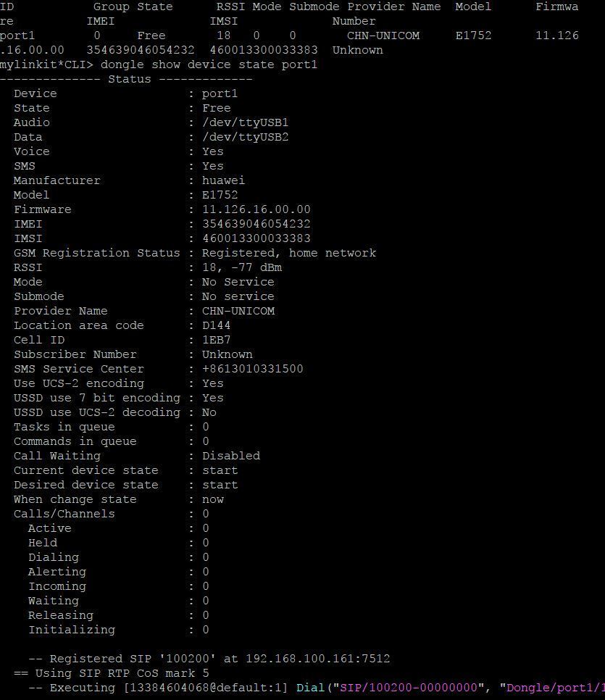Click the Provider Name value CHN-UNICOM in status
The width and height of the screenshot is (605, 700).
(238, 311)
